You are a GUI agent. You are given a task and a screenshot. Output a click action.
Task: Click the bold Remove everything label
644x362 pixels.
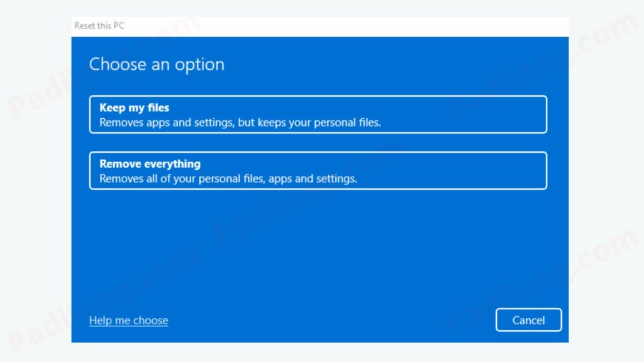pyautogui.click(x=149, y=163)
